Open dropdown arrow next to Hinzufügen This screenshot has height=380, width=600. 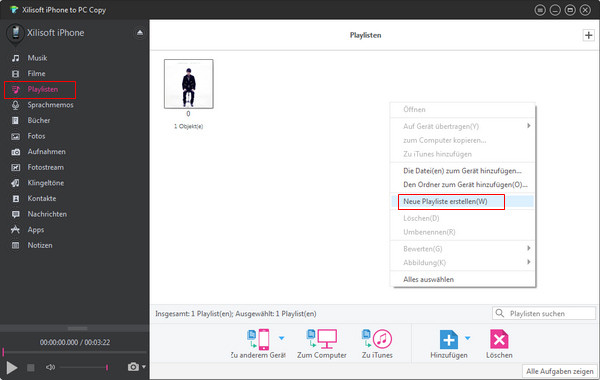[x=468, y=338]
